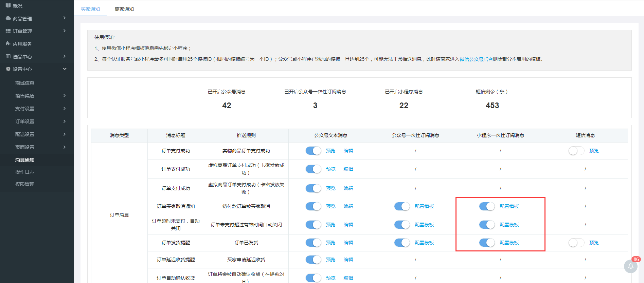Toggle 短信消息 switch for 订单发货提醒
Image resolution: width=644 pixels, height=283 pixels.
(576, 243)
